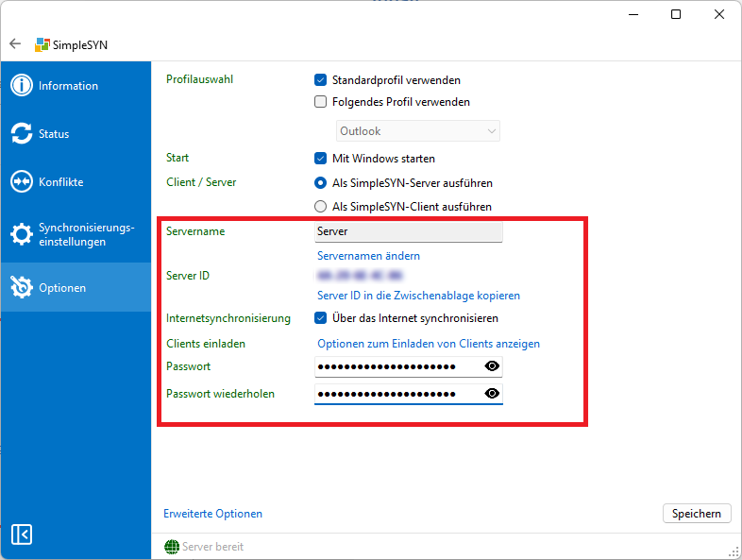Viewport: 742px width, 560px height.
Task: Click the back arrow in title bar
Action: click(x=15, y=44)
